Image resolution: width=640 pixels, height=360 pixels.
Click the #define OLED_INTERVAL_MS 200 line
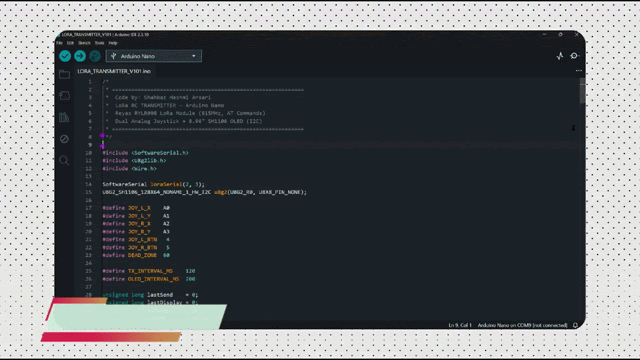pos(149,279)
